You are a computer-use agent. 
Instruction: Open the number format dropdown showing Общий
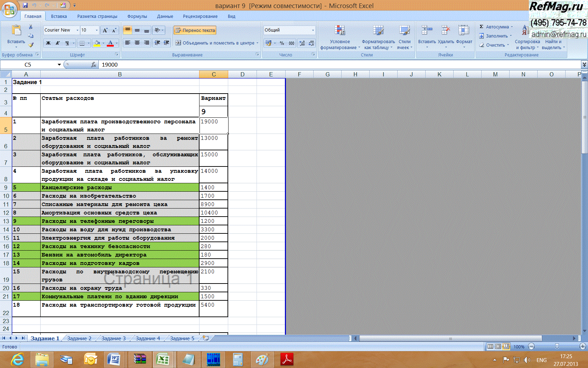point(313,30)
